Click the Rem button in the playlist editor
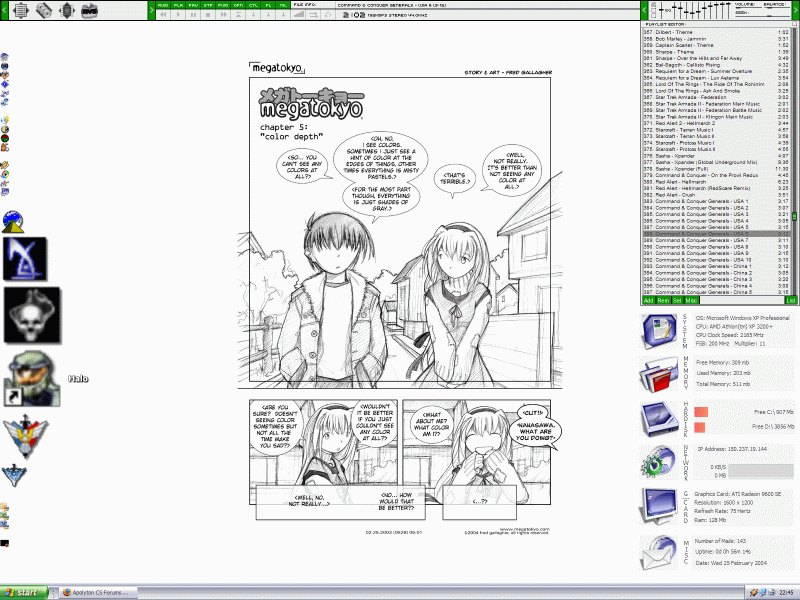 (663, 301)
